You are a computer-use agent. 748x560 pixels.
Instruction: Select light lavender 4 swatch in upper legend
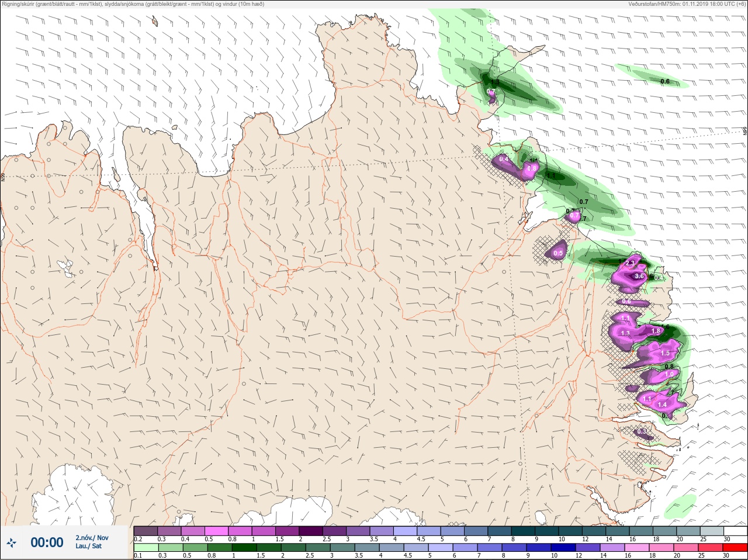point(405,531)
